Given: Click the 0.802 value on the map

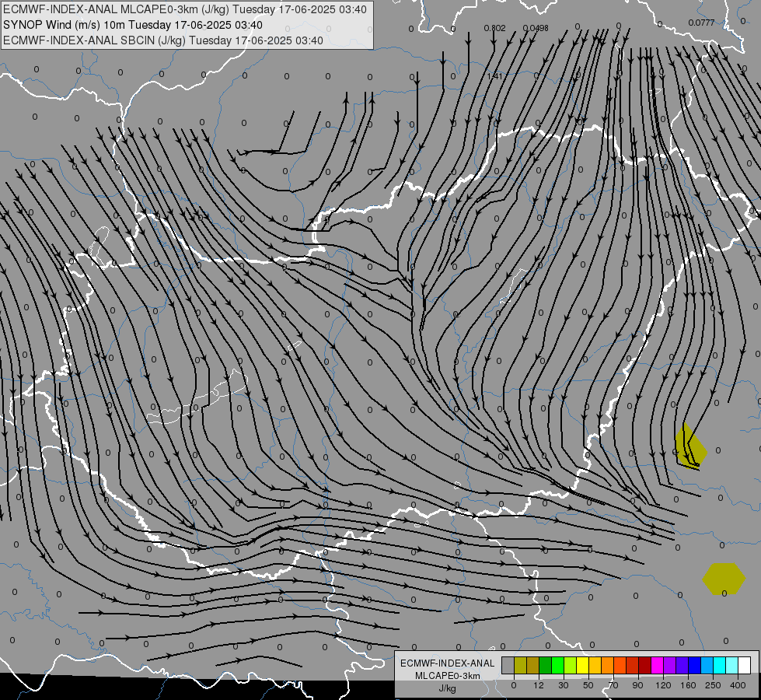Looking at the screenshot, I should pos(494,28).
